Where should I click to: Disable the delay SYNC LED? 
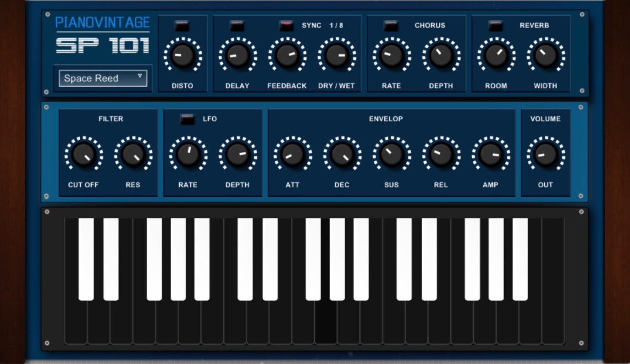coord(286,26)
